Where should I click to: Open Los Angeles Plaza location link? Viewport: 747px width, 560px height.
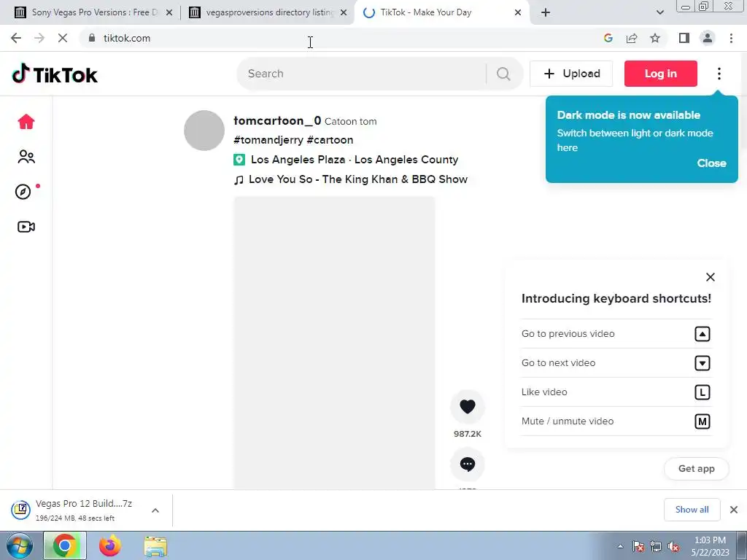[x=346, y=160]
